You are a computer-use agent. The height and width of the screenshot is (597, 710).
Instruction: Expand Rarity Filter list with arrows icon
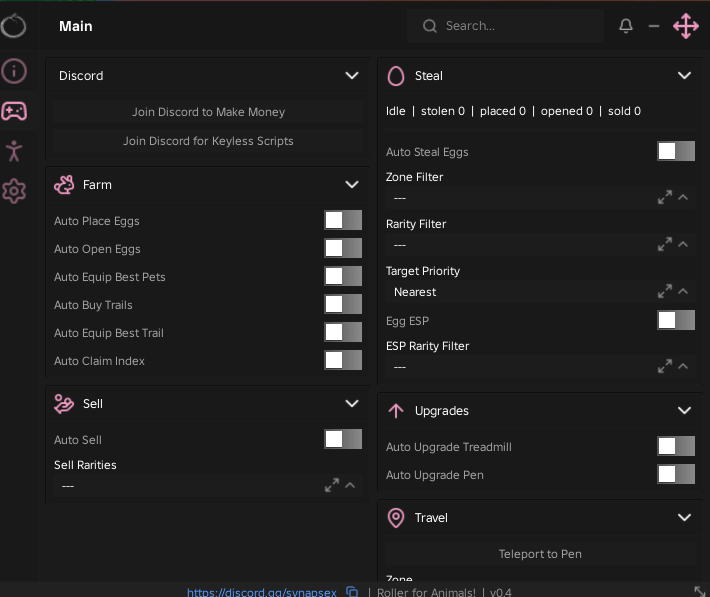point(665,245)
